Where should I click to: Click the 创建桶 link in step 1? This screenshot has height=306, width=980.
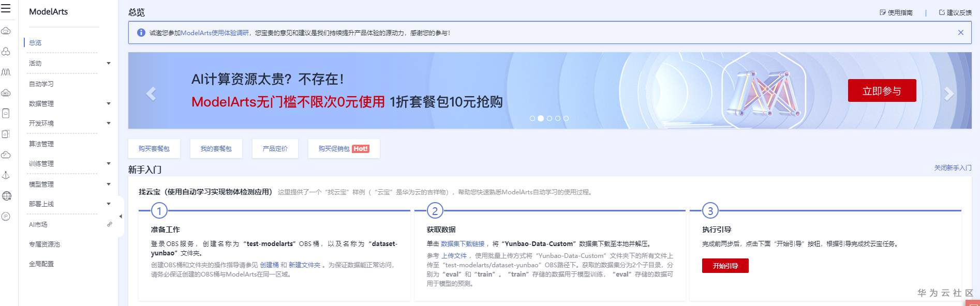269,265
